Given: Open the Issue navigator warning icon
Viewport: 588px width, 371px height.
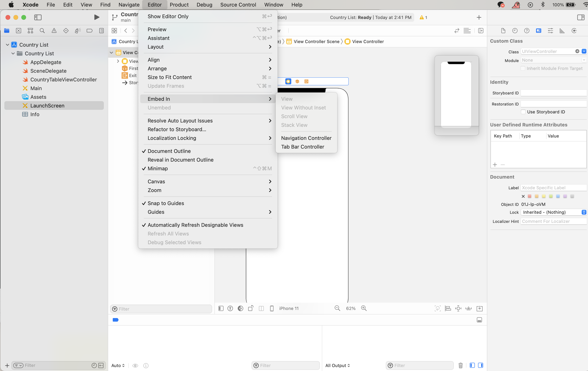Looking at the screenshot, I should [54, 31].
